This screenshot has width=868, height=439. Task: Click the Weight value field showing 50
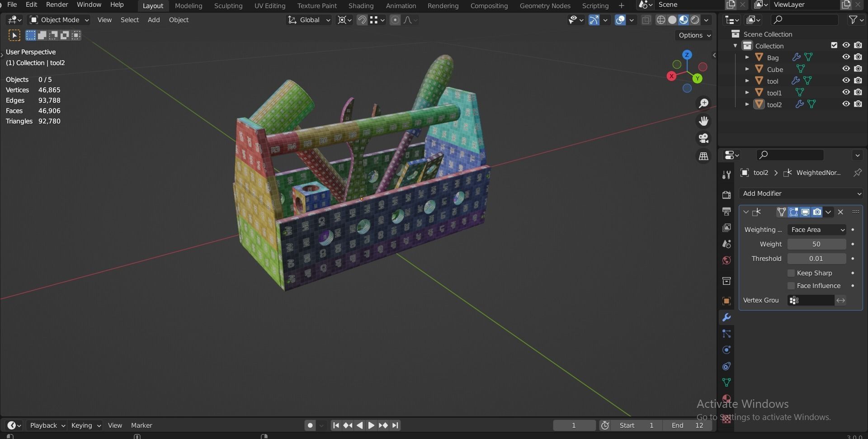816,244
